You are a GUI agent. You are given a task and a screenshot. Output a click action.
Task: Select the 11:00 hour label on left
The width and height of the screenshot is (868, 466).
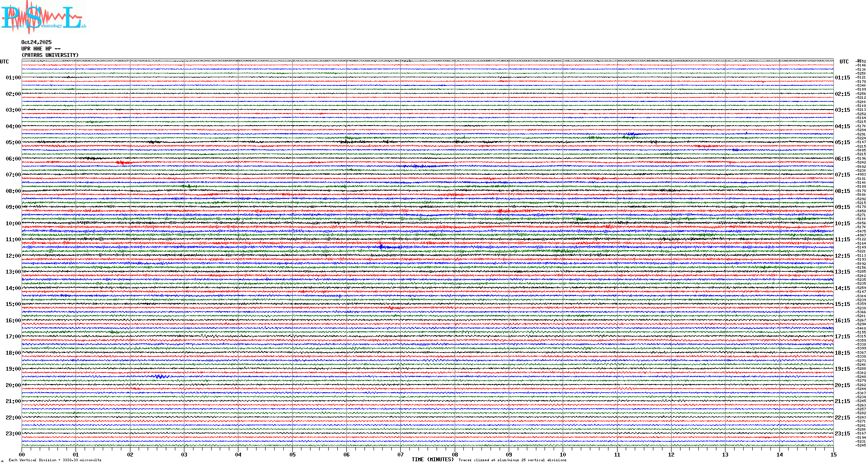point(13,239)
